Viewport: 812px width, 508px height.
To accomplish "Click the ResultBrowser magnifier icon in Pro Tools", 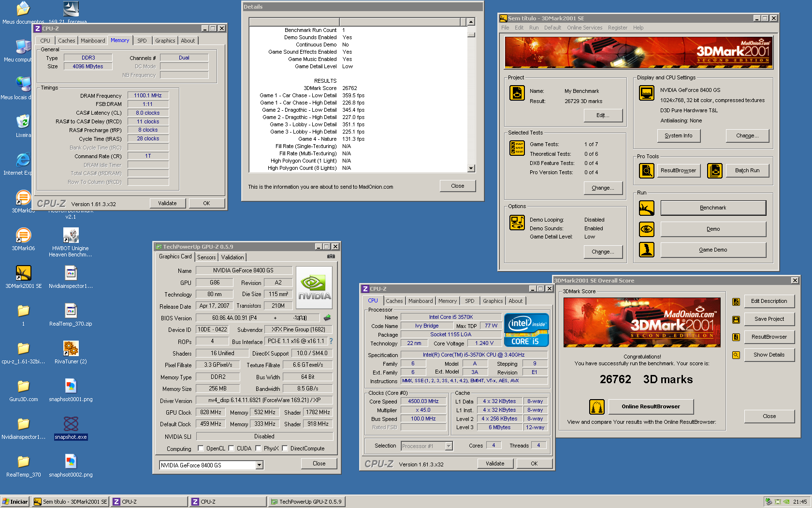I will (x=646, y=170).
